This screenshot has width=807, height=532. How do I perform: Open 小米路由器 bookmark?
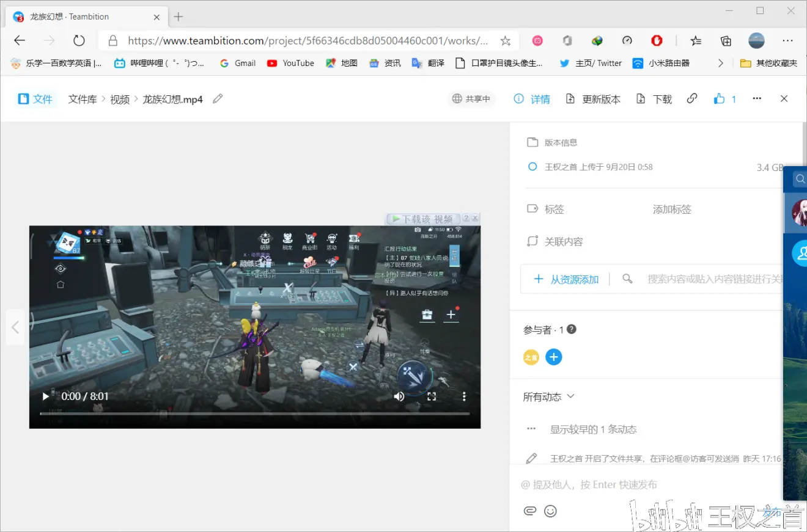[x=661, y=63]
